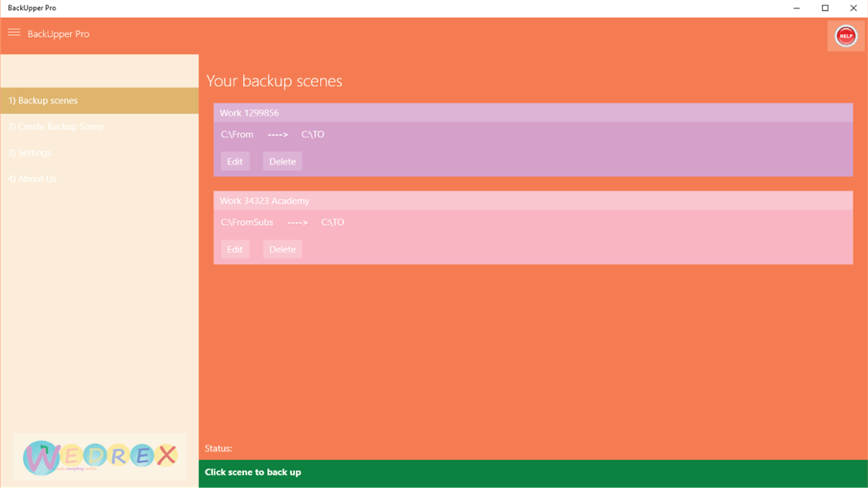The height and width of the screenshot is (488, 868).
Task: Select the Backup scenes sidebar item
Action: pyautogui.click(x=43, y=100)
